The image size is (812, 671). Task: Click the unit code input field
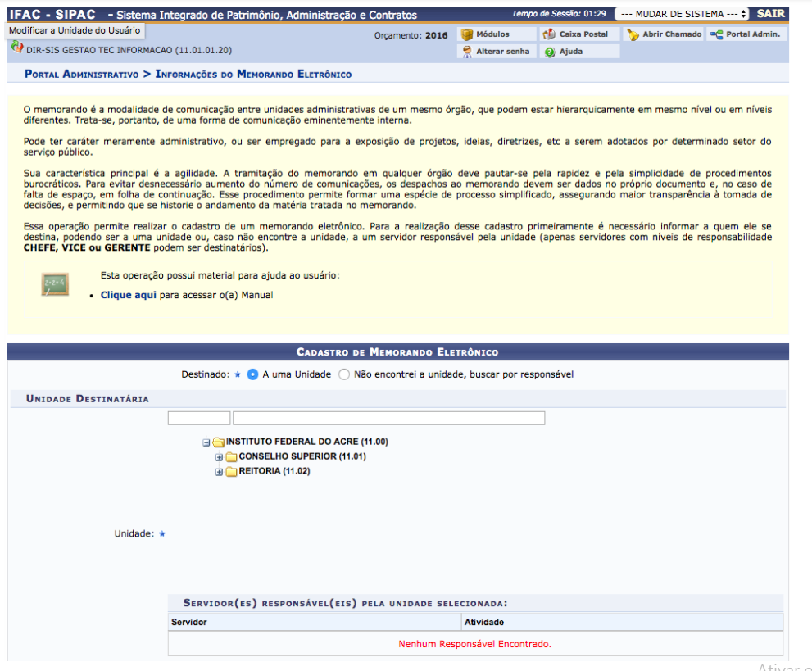199,419
